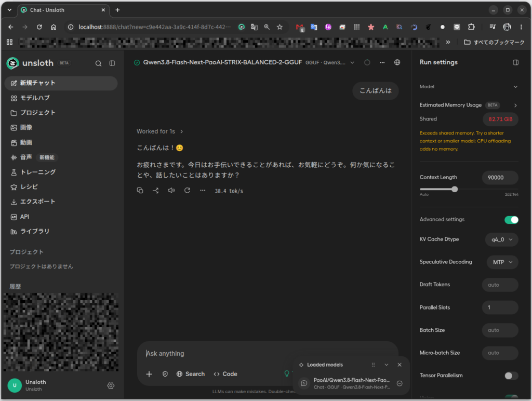The image size is (532, 401).
Task: Close the Loaded models popup
Action: pos(400,365)
